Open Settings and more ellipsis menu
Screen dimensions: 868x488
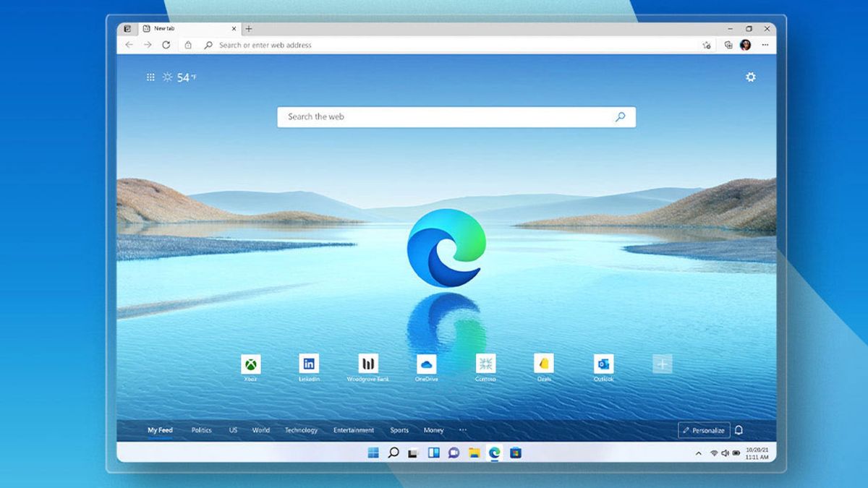click(x=765, y=45)
